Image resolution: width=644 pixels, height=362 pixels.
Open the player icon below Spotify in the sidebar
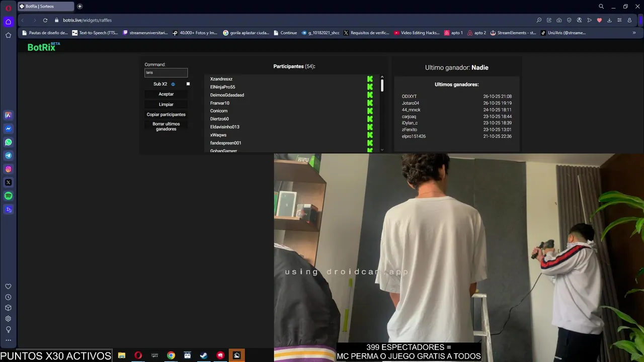[8, 210]
